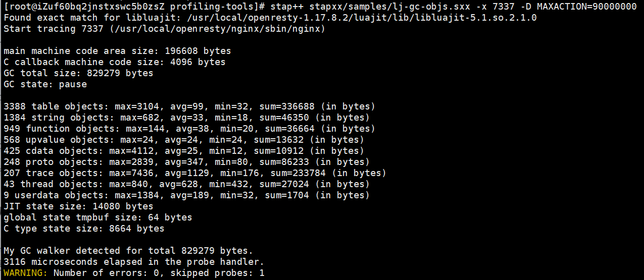Click the 568 upvalue objects line
644x280 pixels.
(x=183, y=140)
